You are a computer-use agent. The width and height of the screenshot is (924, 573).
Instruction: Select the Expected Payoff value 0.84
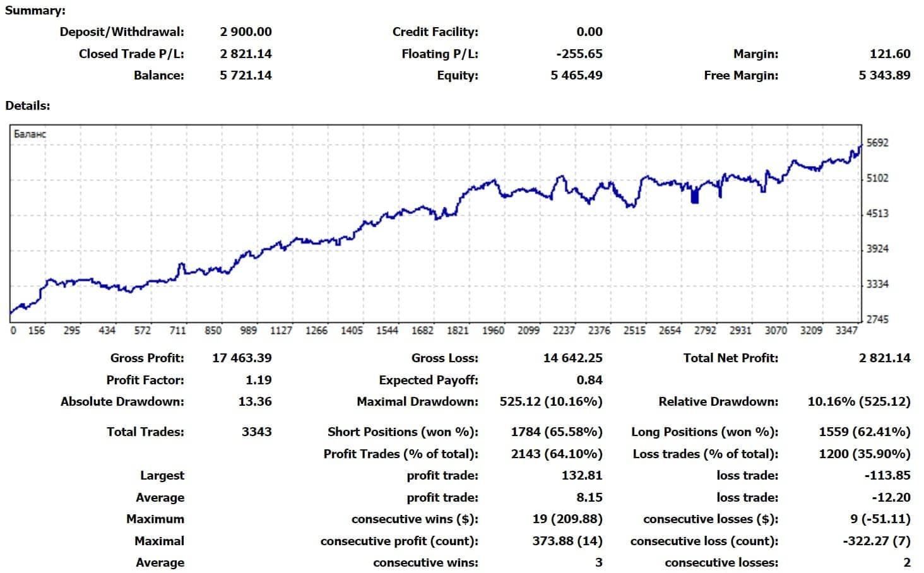(x=589, y=380)
